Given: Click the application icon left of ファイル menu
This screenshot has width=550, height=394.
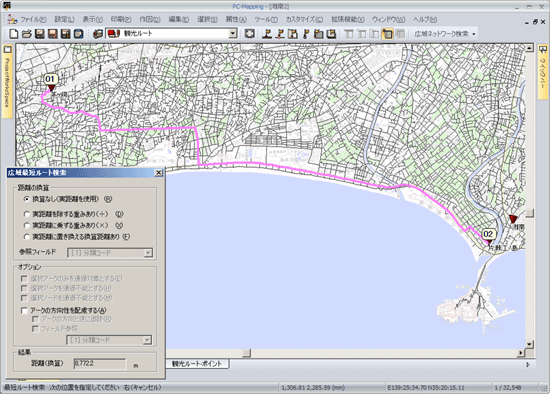Looking at the screenshot, I should pos(12,19).
